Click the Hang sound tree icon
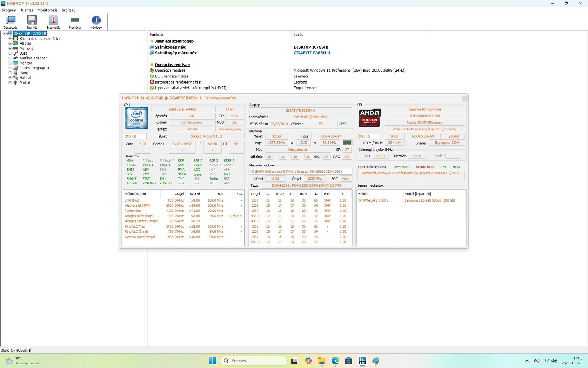588x368 pixels. point(15,73)
